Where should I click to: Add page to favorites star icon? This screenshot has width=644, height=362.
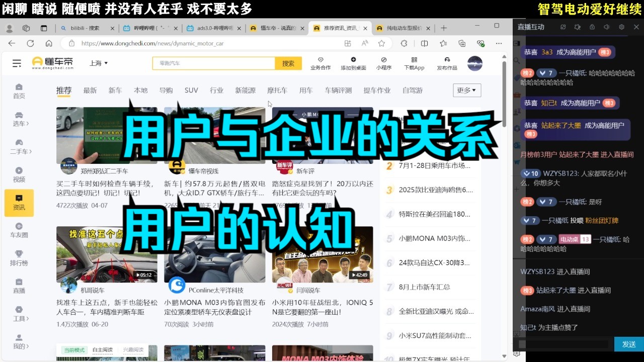[x=382, y=43]
